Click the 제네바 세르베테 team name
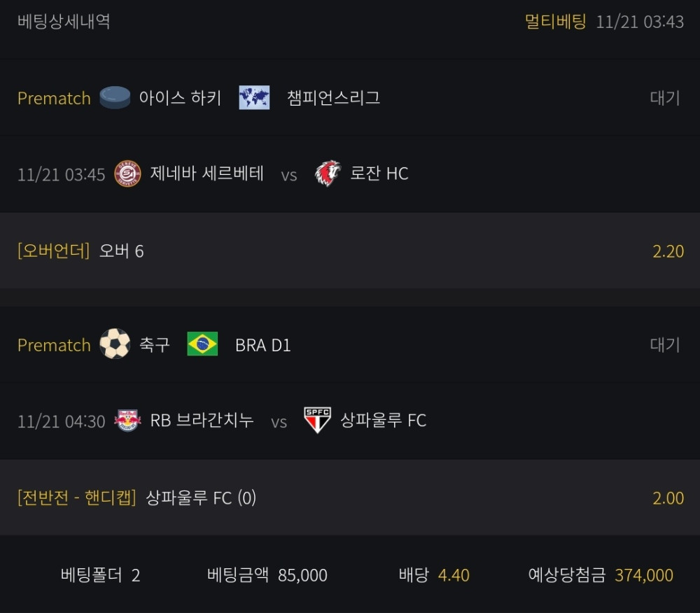 207,174
